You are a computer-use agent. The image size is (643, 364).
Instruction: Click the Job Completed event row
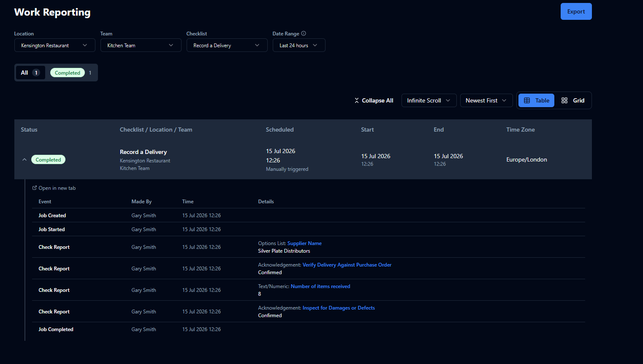pos(309,329)
